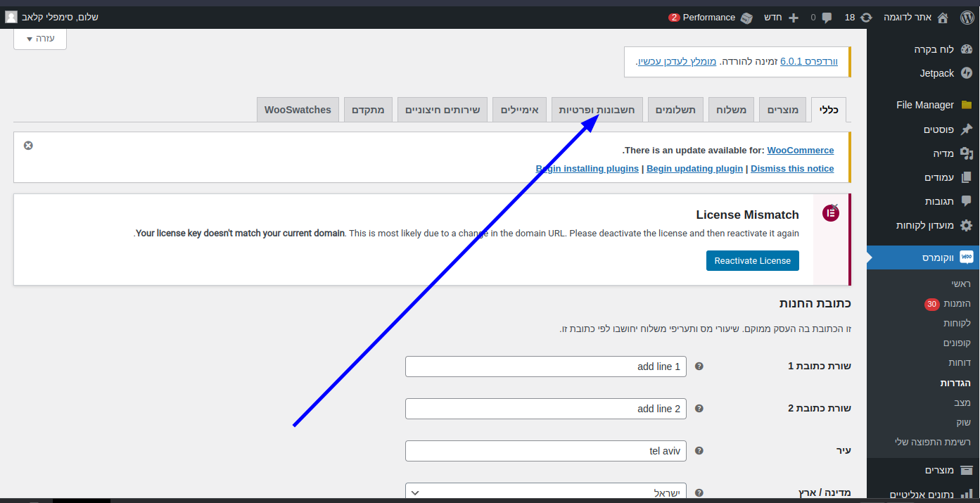Expand the Help dropdown tab
980x503 pixels.
pyautogui.click(x=40, y=39)
